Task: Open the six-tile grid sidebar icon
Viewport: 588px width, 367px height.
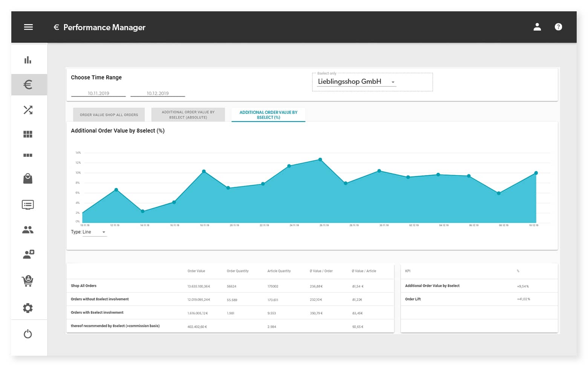Action: tap(28, 134)
